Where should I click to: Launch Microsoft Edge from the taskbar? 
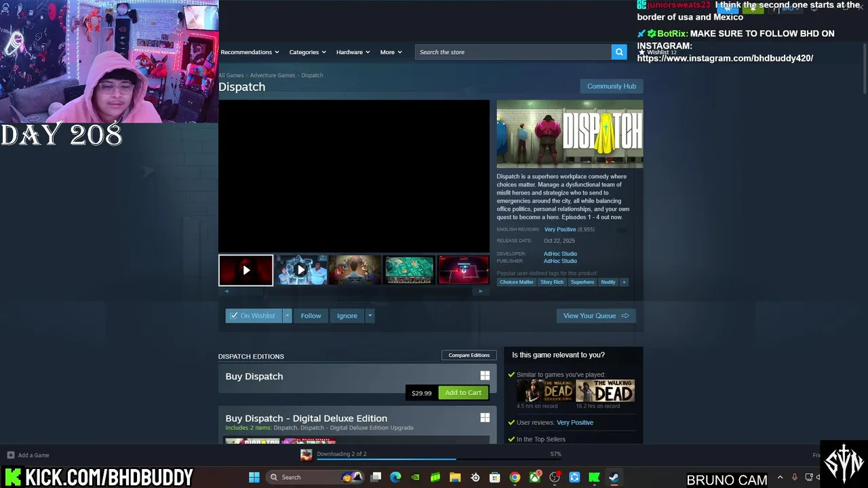395,477
